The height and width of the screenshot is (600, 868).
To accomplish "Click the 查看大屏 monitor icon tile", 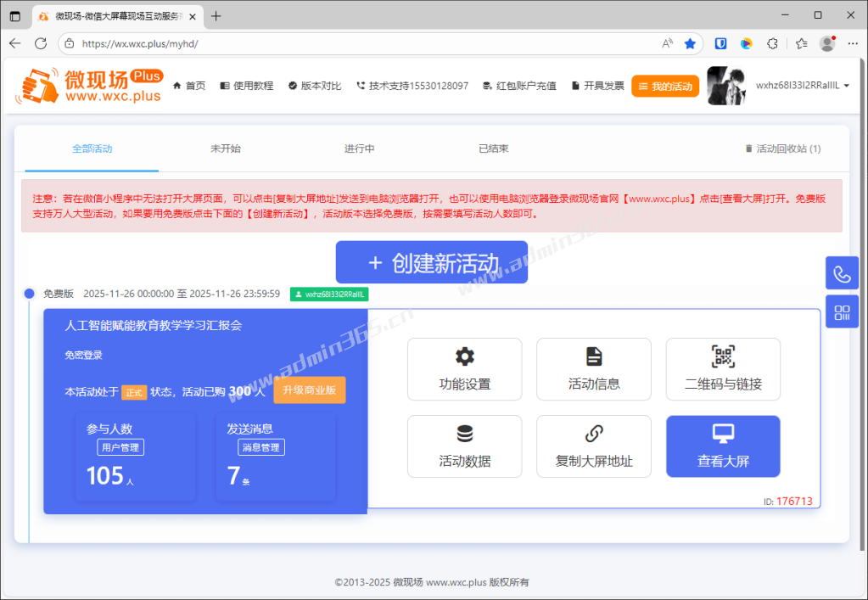I will pos(723,446).
